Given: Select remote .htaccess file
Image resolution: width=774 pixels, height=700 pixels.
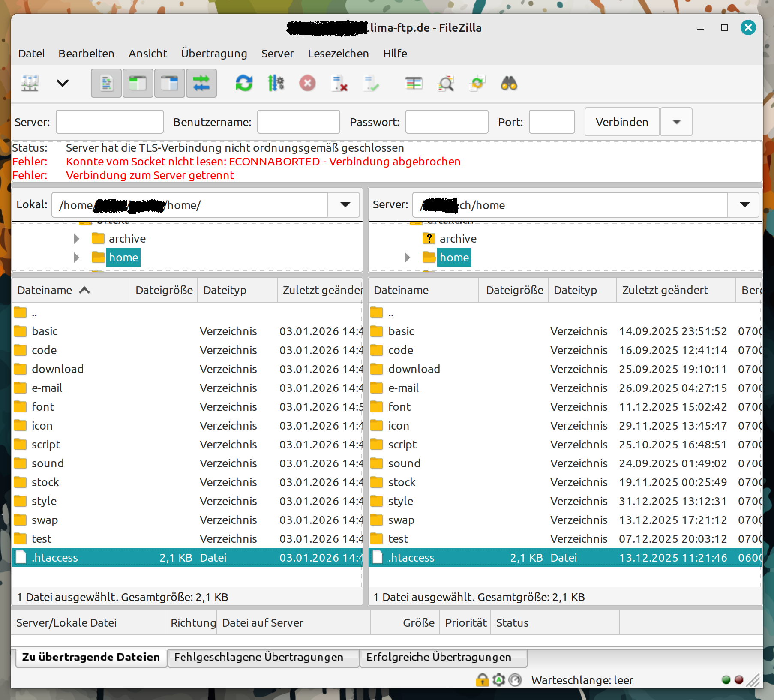Looking at the screenshot, I should 565,558.
